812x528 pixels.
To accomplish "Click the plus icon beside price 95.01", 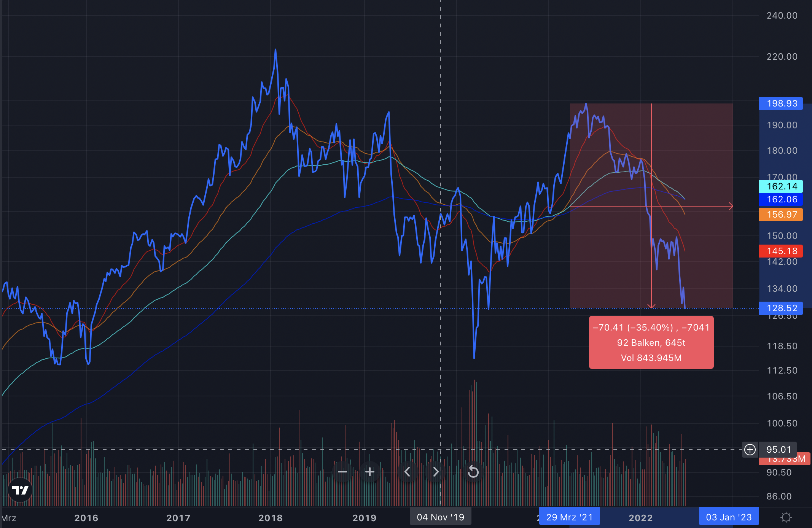I will pos(750,450).
